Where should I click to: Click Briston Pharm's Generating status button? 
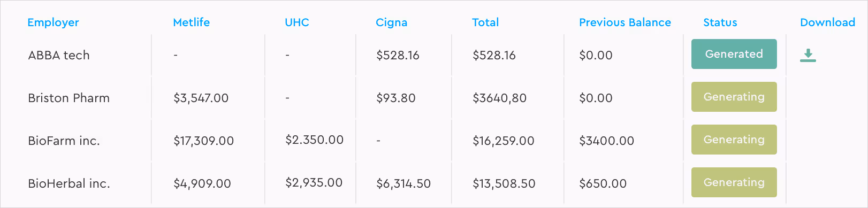tap(734, 97)
